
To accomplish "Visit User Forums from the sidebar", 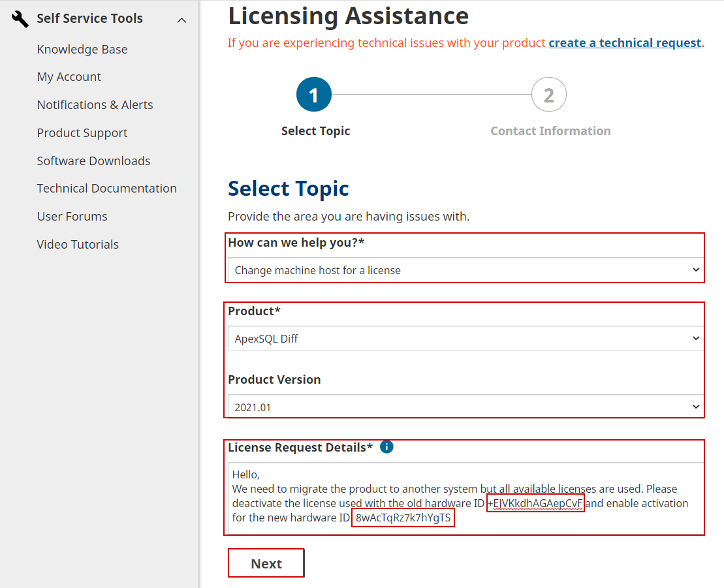I will (72, 217).
